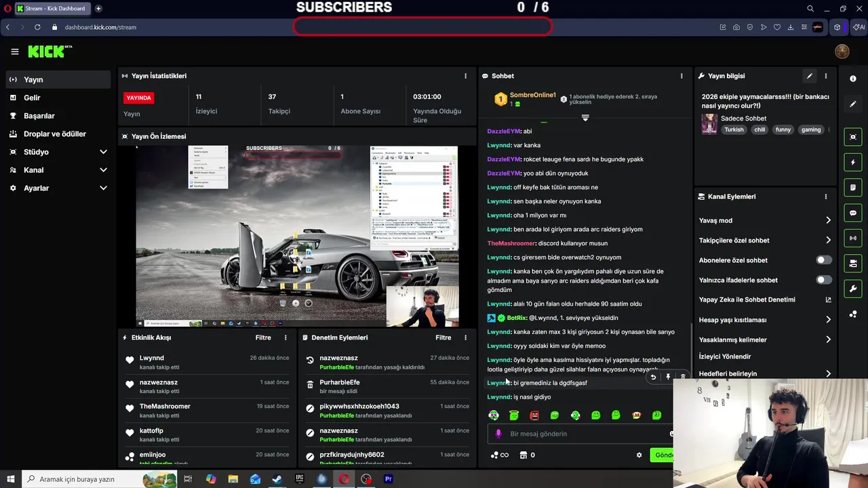Screen dimensions: 868x488
Task: Toggle wrench widget icon in right toolbar
Action: (x=853, y=289)
